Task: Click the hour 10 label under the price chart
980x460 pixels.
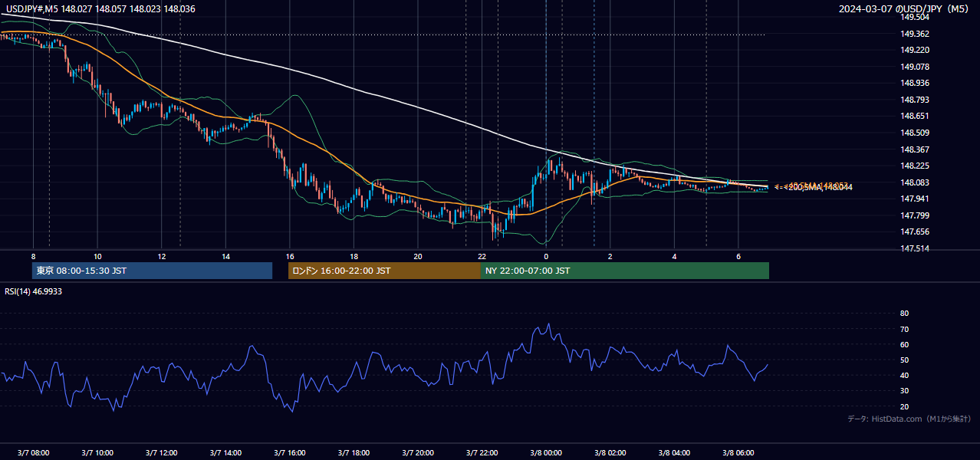Action: click(97, 256)
